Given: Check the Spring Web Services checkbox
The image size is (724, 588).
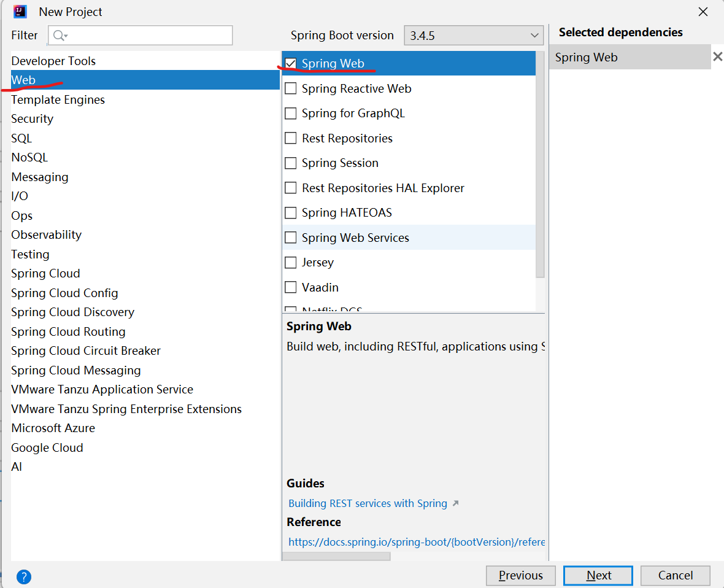Looking at the screenshot, I should [290, 238].
